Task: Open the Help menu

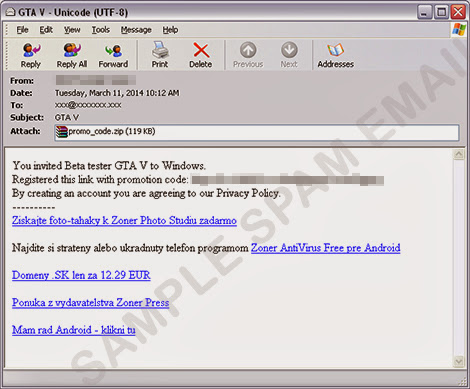Action: tap(170, 30)
